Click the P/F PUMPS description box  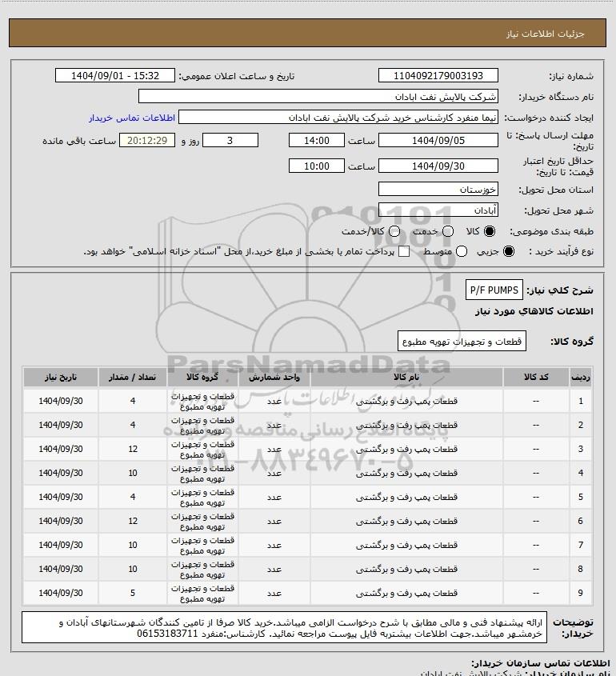point(494,290)
